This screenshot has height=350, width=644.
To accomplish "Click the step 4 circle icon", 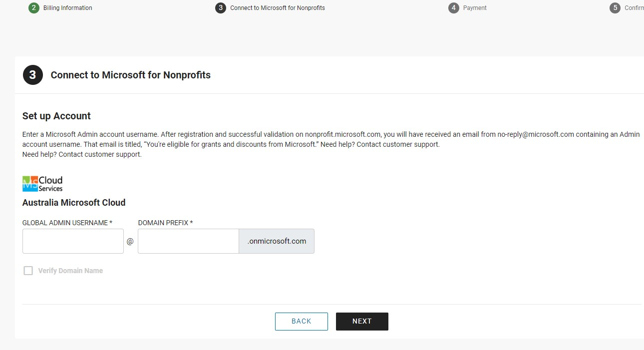I will (453, 8).
